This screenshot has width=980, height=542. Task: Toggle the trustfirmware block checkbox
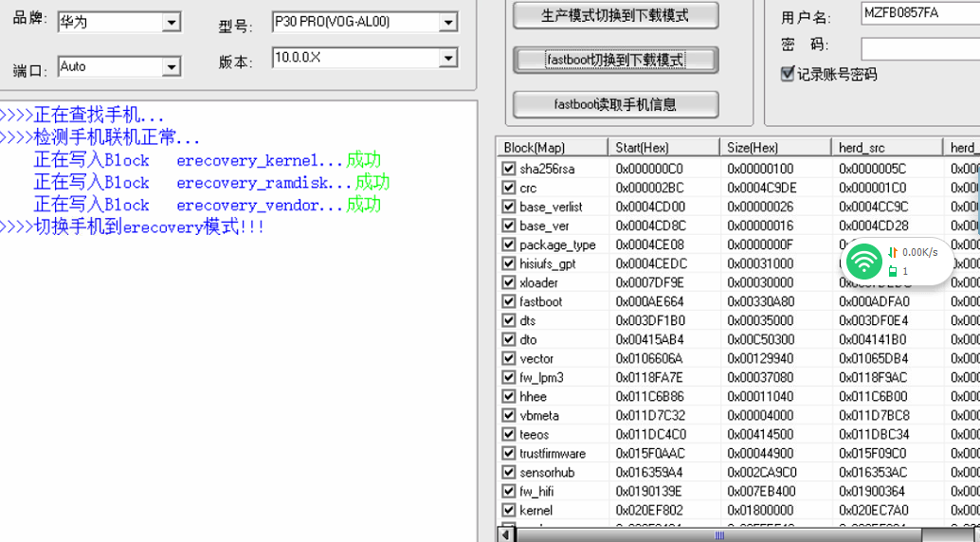coord(509,453)
